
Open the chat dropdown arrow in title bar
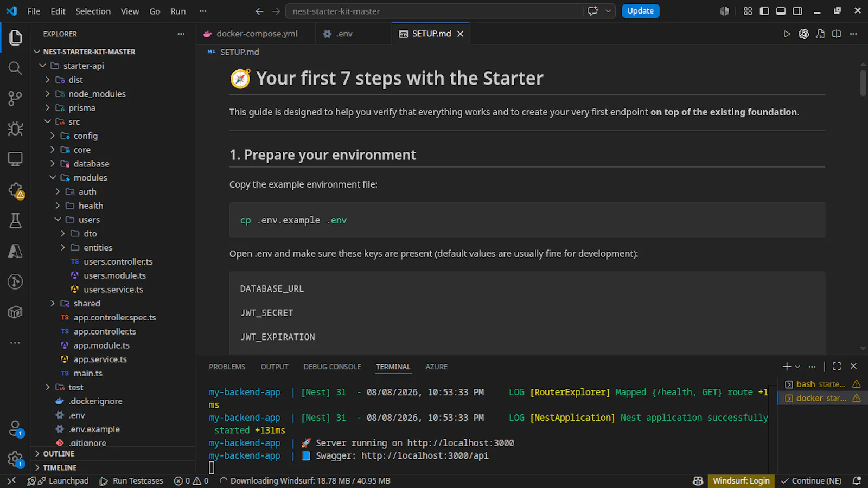pos(608,11)
